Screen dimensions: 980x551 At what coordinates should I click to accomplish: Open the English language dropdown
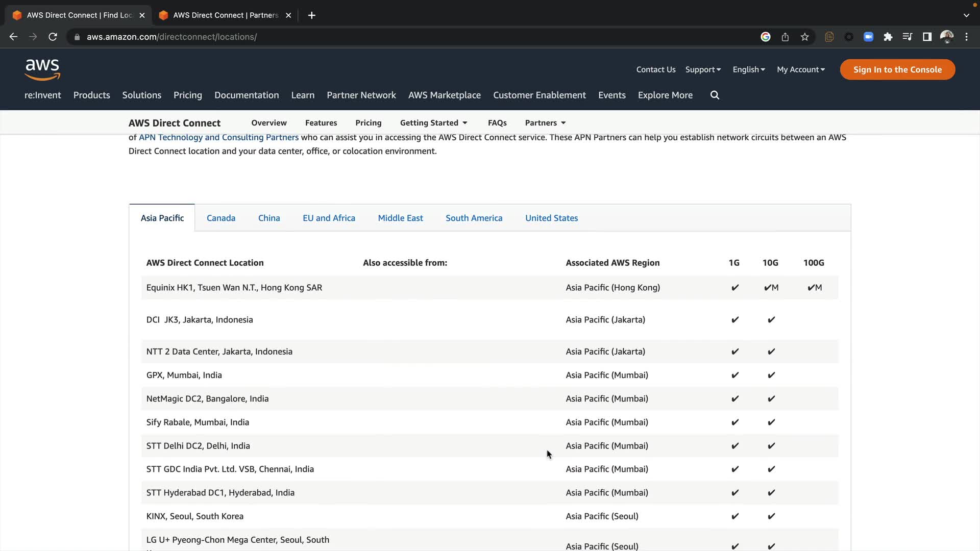tap(748, 69)
